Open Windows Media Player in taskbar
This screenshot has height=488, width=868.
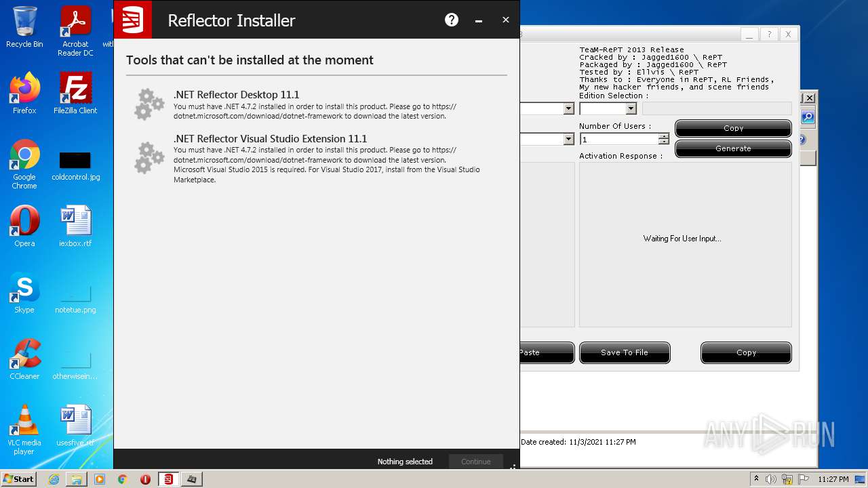point(100,479)
